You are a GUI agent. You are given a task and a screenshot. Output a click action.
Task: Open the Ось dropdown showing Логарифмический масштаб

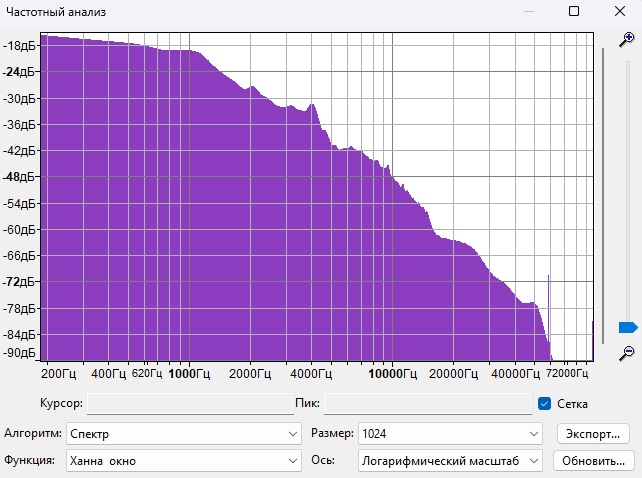click(x=450, y=460)
